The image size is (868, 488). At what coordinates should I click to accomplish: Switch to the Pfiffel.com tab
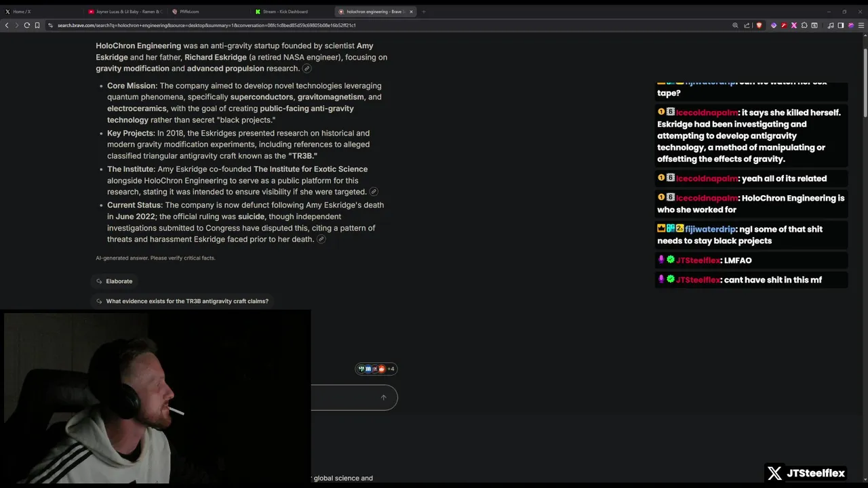click(x=209, y=12)
